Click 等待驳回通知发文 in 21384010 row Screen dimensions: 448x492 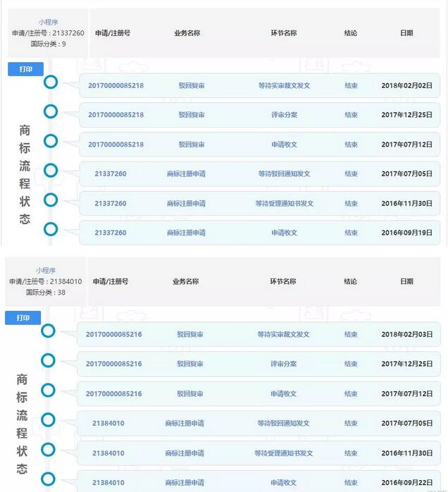pyautogui.click(x=283, y=424)
